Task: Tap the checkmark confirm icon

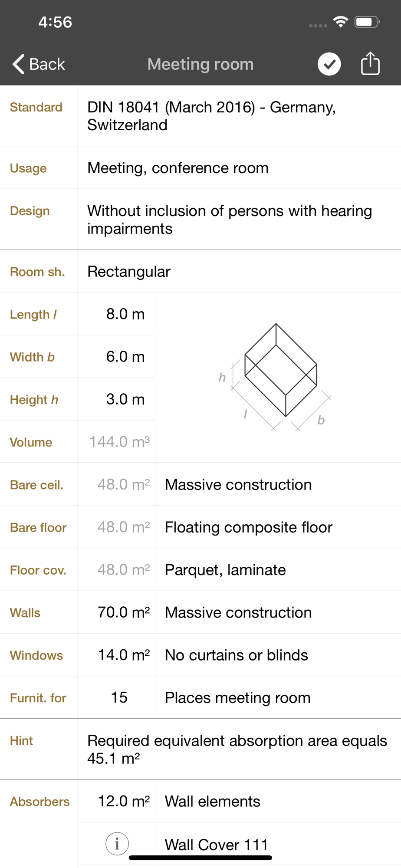Action: coord(329,64)
